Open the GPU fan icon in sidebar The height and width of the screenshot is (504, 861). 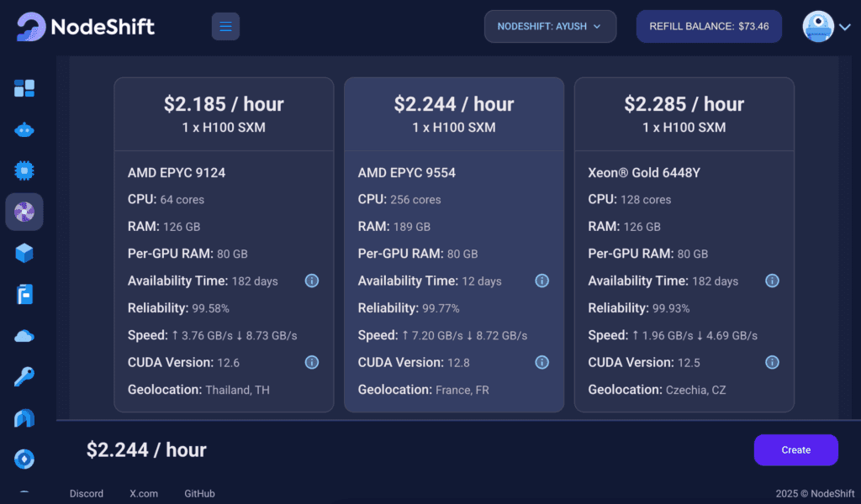click(24, 212)
